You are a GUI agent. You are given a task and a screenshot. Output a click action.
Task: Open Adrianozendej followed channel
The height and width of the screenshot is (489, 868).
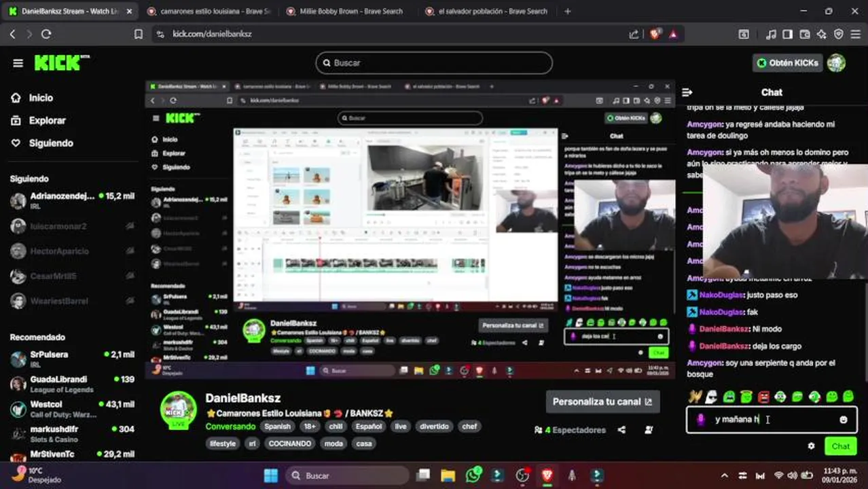[x=72, y=200]
